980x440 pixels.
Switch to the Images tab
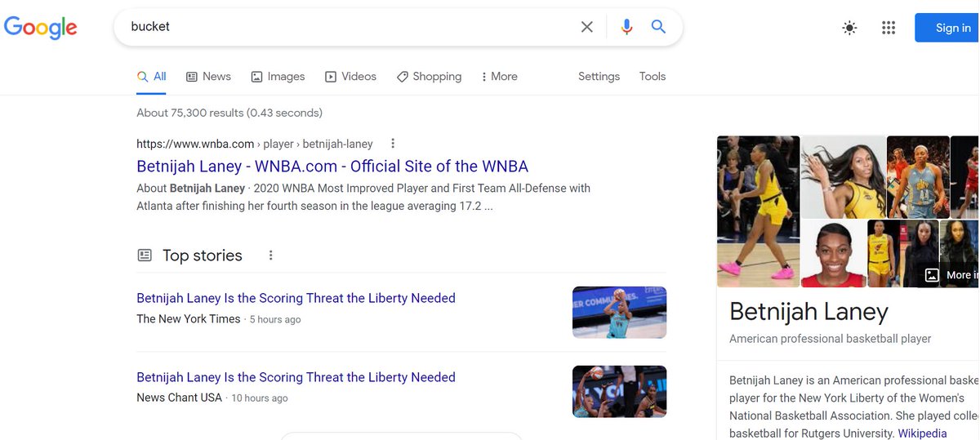pyautogui.click(x=278, y=77)
